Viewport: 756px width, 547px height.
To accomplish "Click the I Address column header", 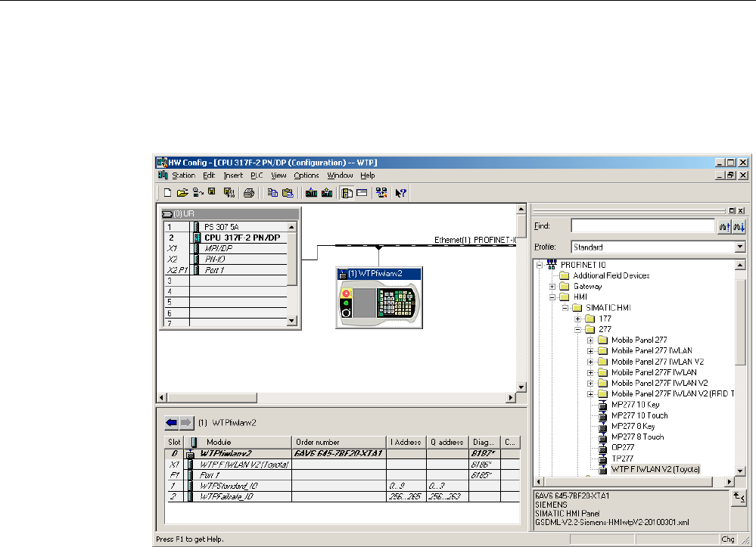I will click(x=406, y=442).
